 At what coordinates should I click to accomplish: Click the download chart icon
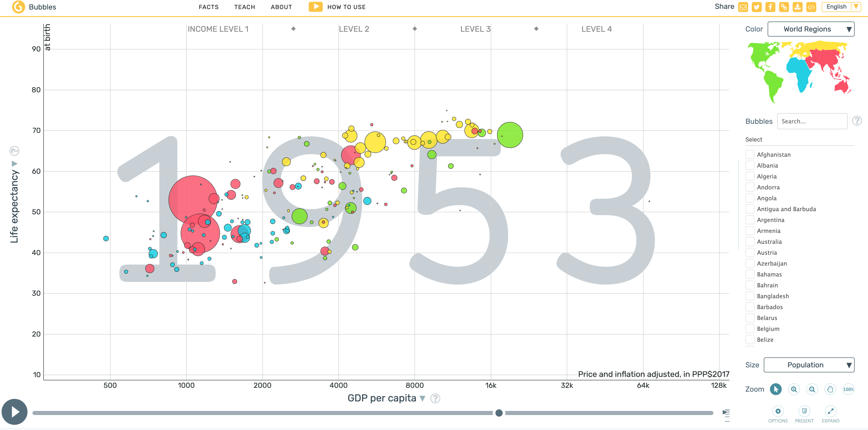[797, 7]
